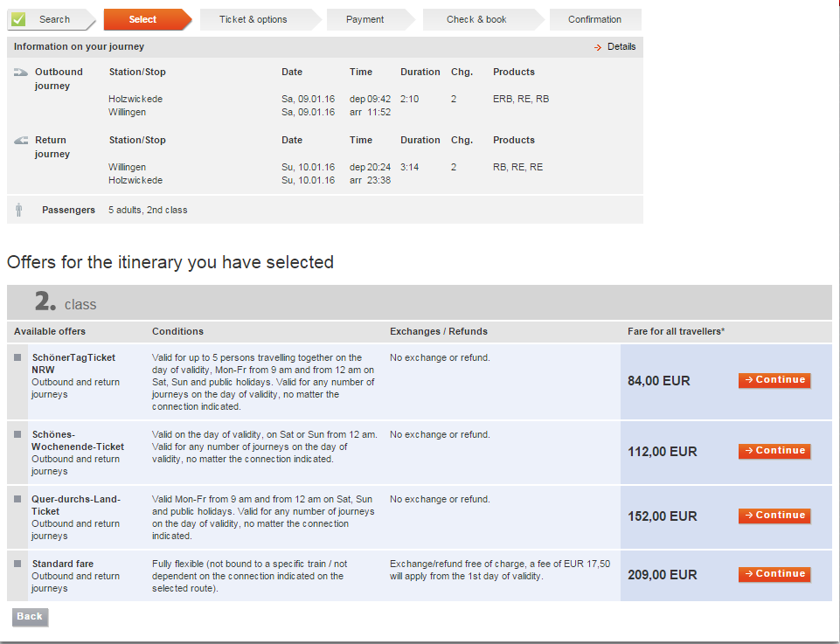This screenshot has width=840, height=644.
Task: Open the Confirmation step tab
Action: pyautogui.click(x=595, y=19)
